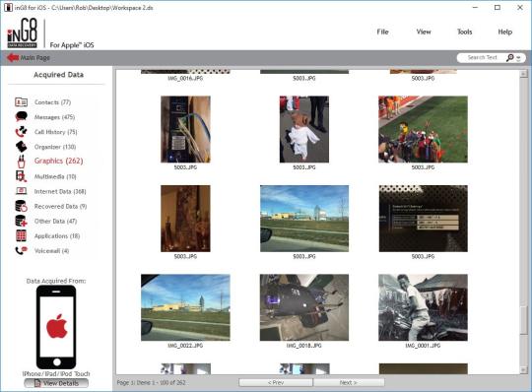532x392 pixels.
Task: Select the Organizer (130) category
Action: (55, 147)
